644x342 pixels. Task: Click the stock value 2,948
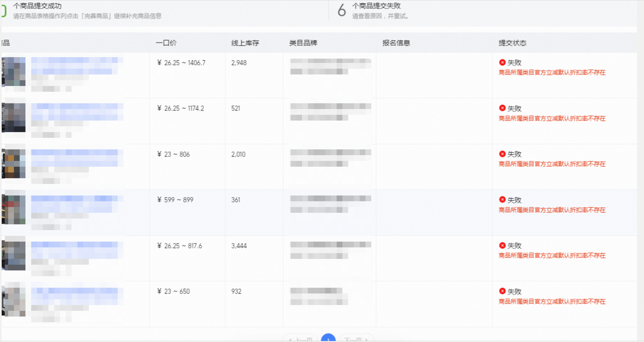[239, 63]
